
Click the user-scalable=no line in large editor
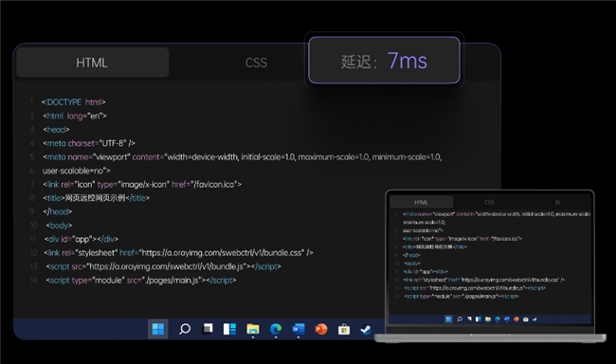77,171
